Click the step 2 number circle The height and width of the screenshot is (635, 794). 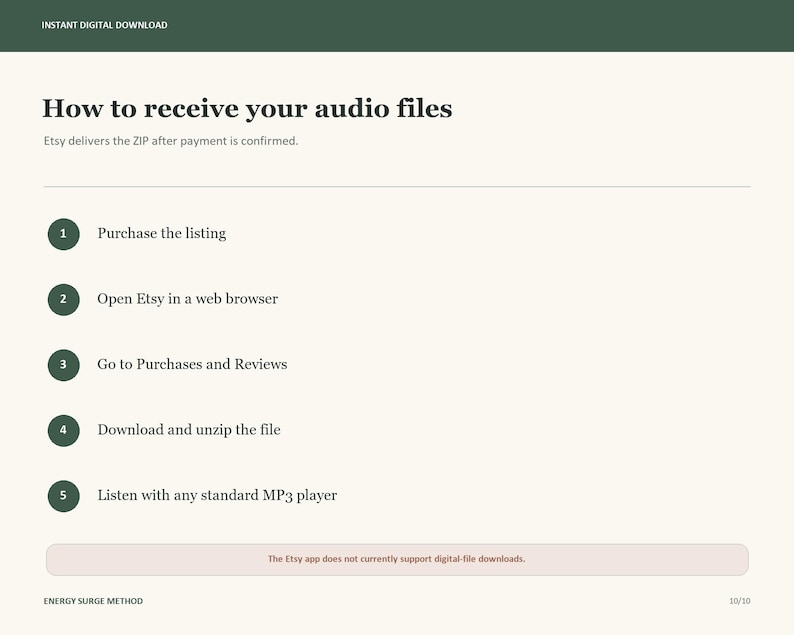coord(63,299)
